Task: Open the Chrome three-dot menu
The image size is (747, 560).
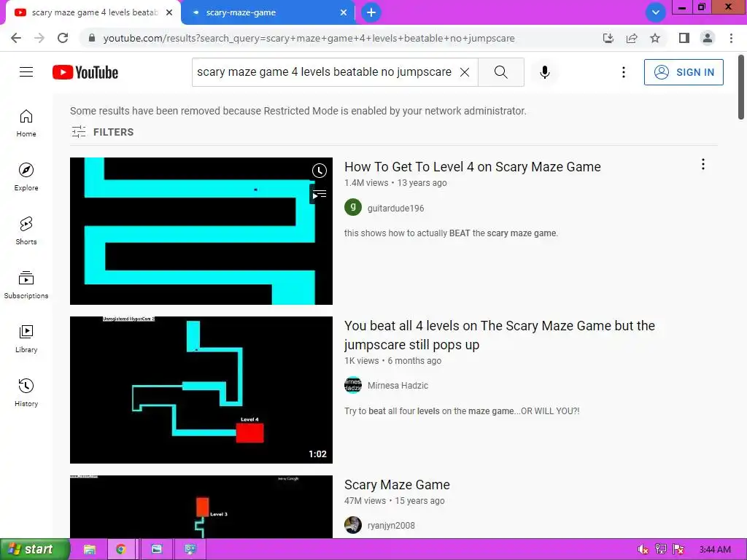Action: pyautogui.click(x=731, y=38)
